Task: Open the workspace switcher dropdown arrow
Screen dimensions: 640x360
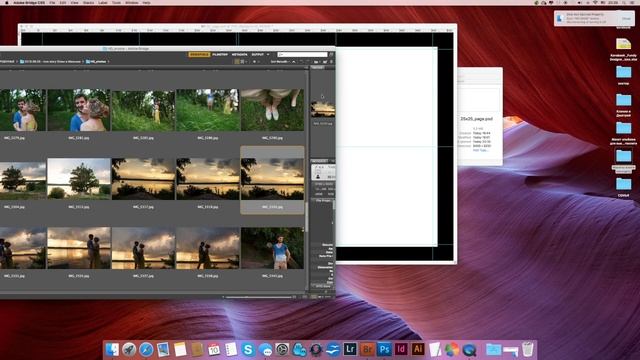Action: pyautogui.click(x=268, y=54)
